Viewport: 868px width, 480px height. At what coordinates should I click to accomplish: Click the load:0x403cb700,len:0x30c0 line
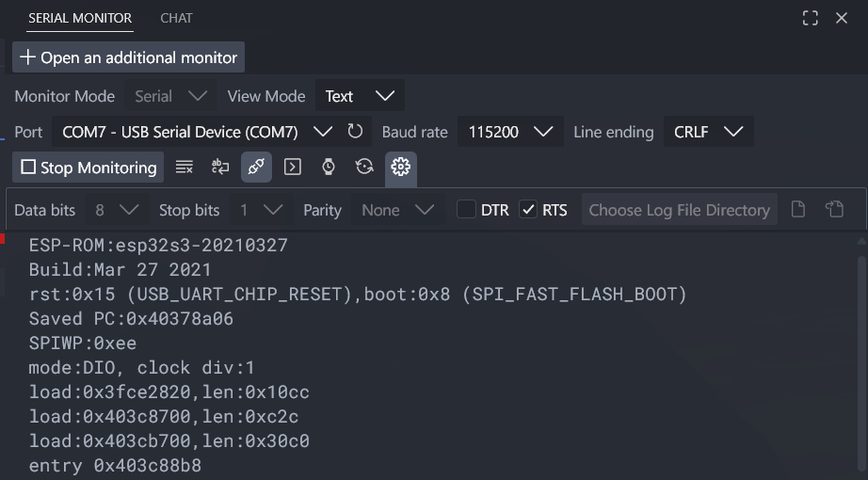coord(169,440)
